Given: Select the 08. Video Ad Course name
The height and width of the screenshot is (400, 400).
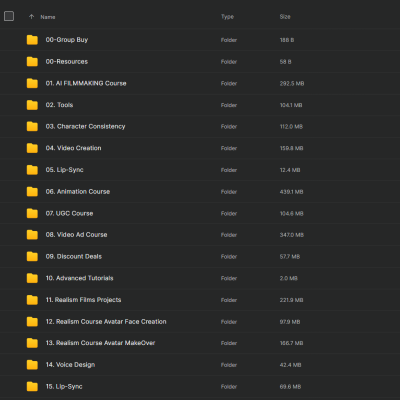Looking at the screenshot, I should coord(76,235).
